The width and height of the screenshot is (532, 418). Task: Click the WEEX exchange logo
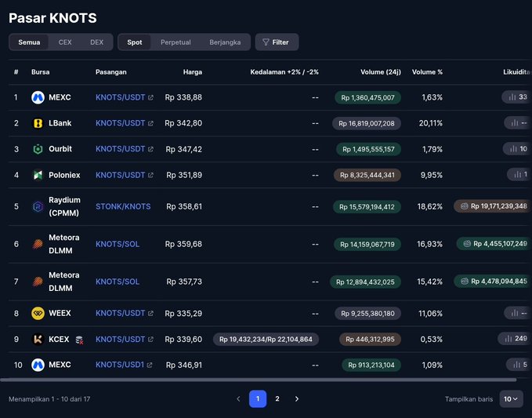coord(38,313)
